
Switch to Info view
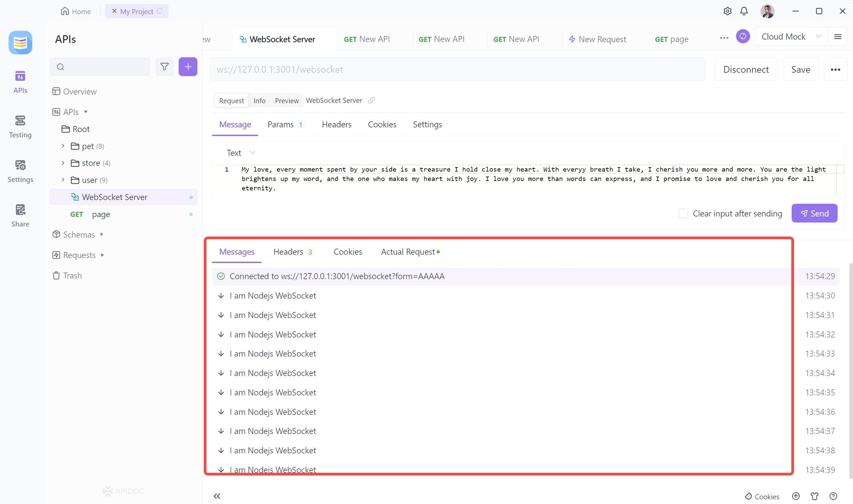[259, 101]
